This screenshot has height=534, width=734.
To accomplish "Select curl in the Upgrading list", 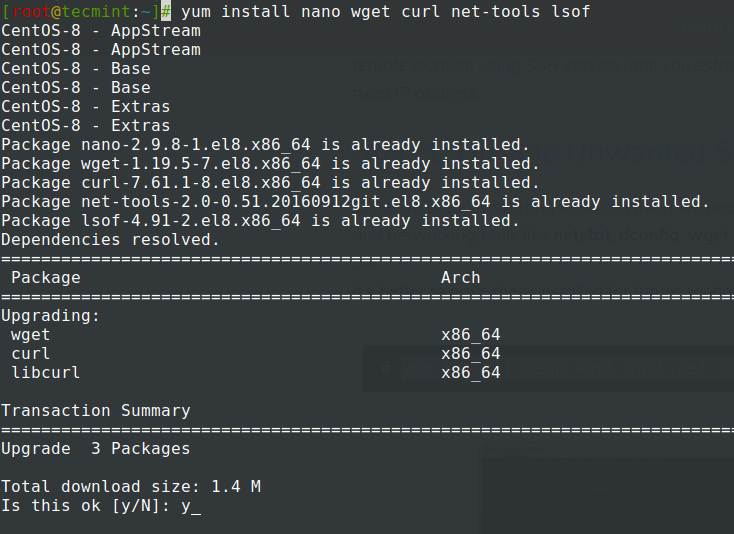I will click(x=30, y=353).
